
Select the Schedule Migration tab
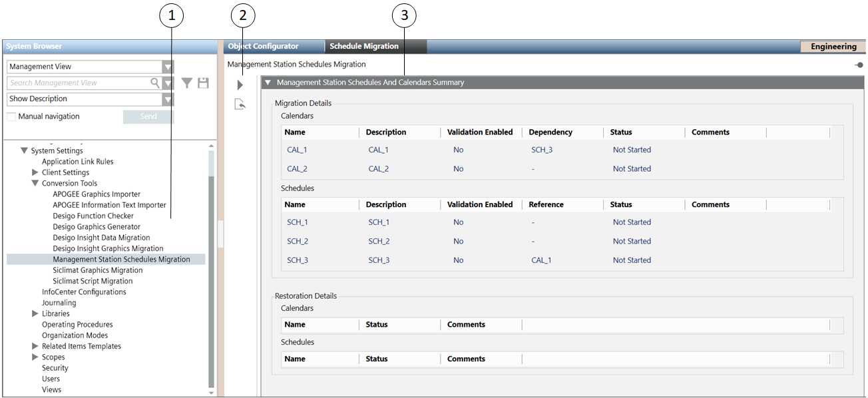click(364, 47)
